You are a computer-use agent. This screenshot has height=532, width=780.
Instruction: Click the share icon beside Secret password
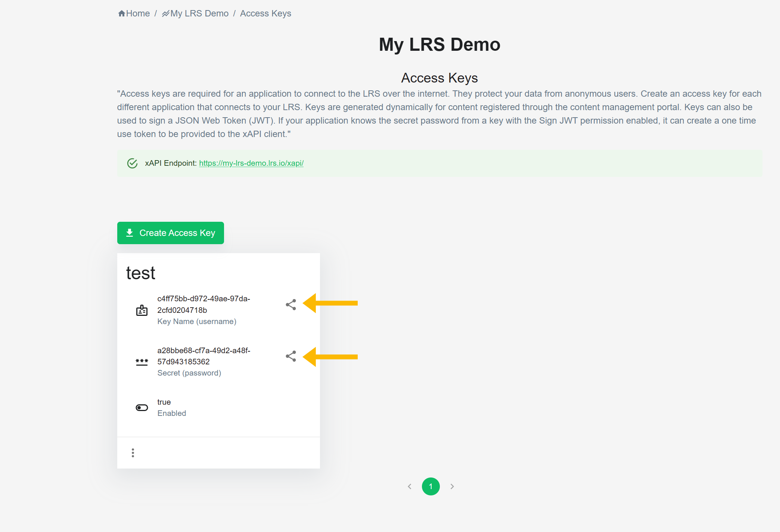coord(290,356)
